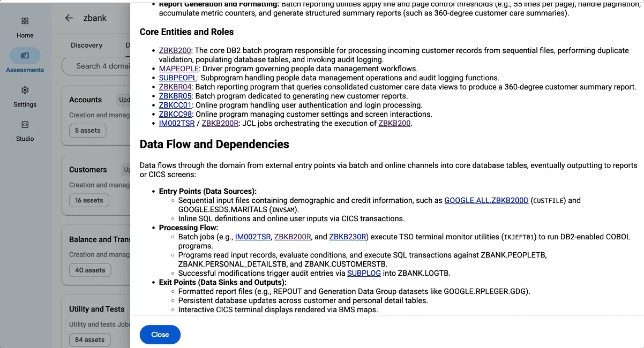Select the 84 assets chip
Screen dimensions: 644x348
tap(90, 339)
